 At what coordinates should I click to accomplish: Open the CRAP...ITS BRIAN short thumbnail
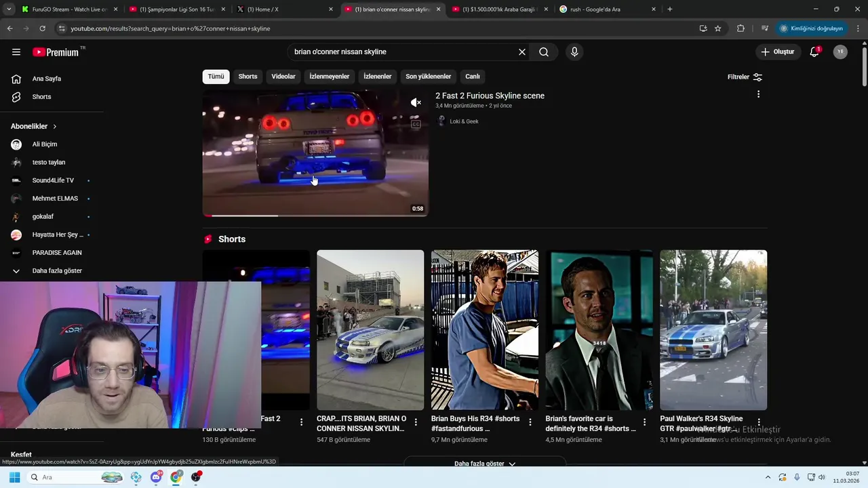[370, 330]
